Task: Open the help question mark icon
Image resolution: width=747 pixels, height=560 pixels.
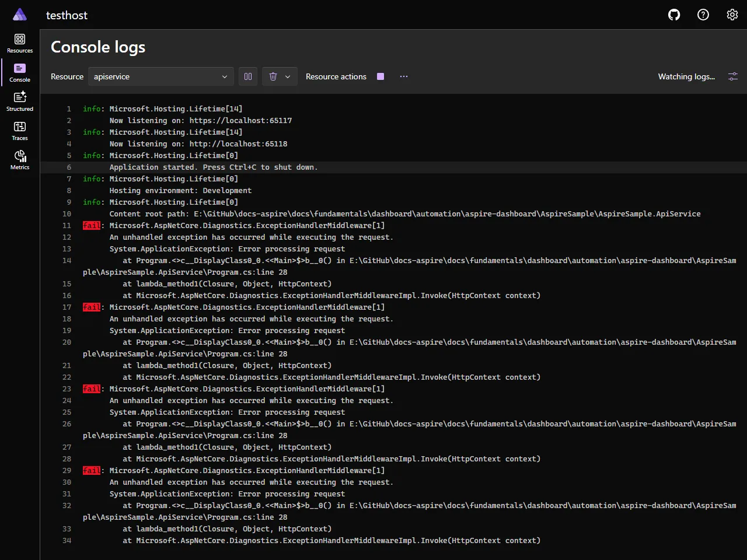Action: [703, 15]
